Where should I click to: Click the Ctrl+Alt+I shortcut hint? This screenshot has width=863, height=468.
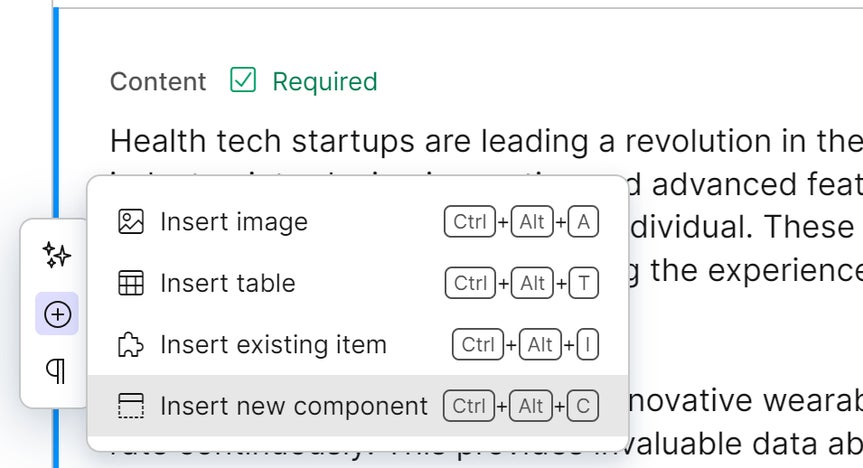tap(525, 345)
